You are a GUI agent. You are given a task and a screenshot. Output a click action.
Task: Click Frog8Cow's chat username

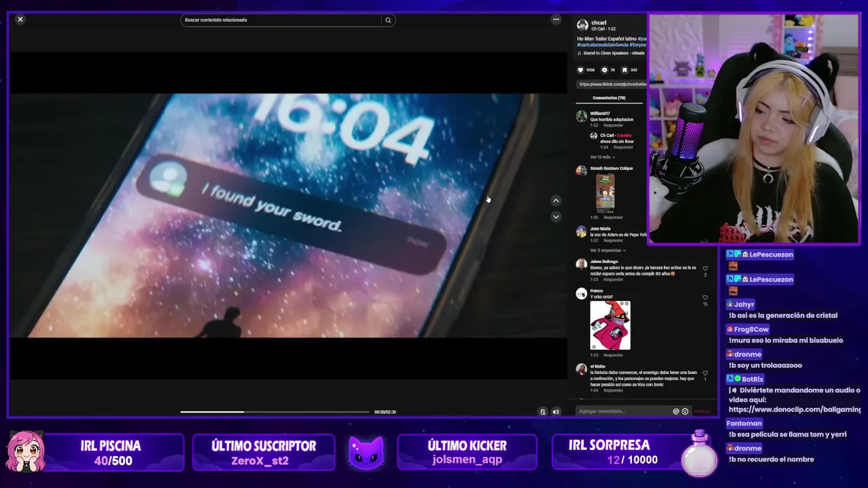tap(751, 329)
